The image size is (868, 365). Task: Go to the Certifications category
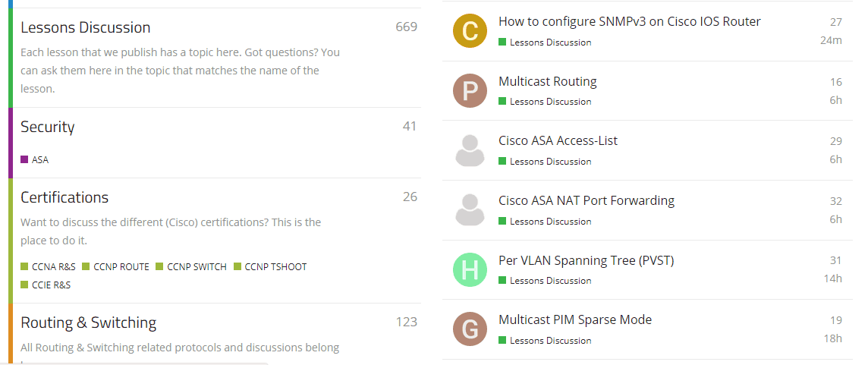[x=64, y=197]
